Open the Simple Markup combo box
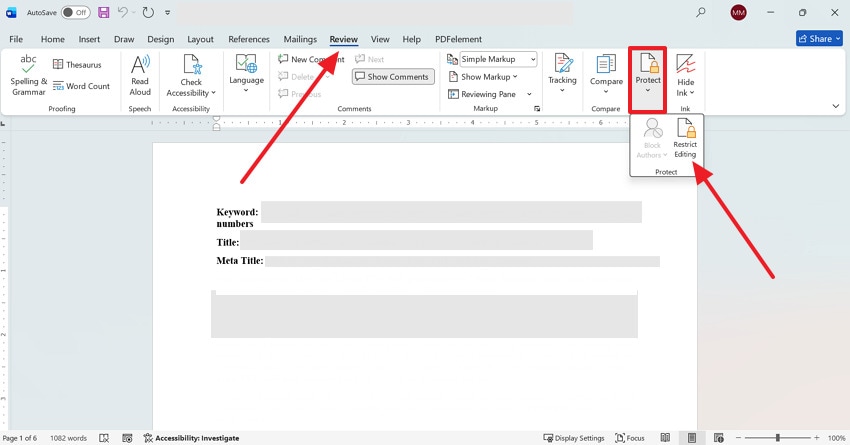The height and width of the screenshot is (445, 850). 498,59
